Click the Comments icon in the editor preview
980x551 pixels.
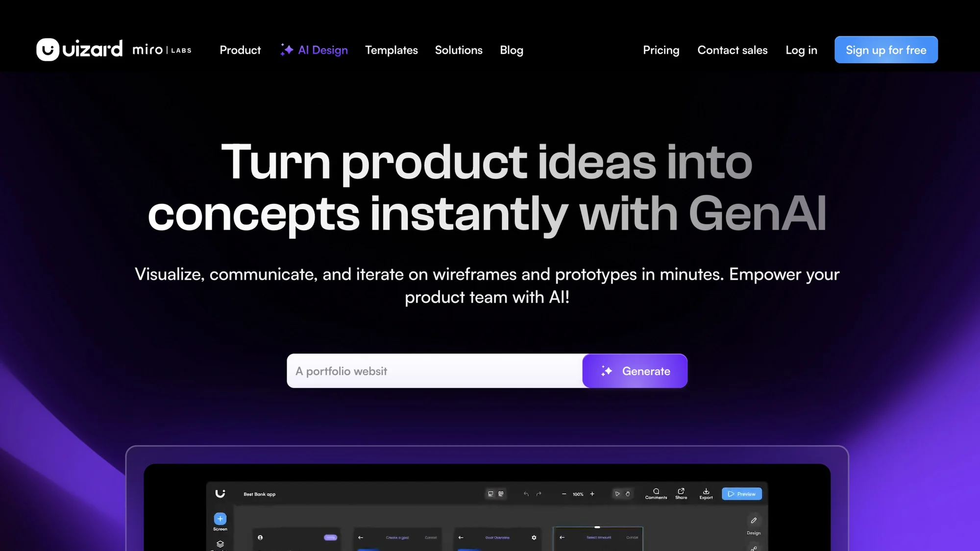coord(656,492)
